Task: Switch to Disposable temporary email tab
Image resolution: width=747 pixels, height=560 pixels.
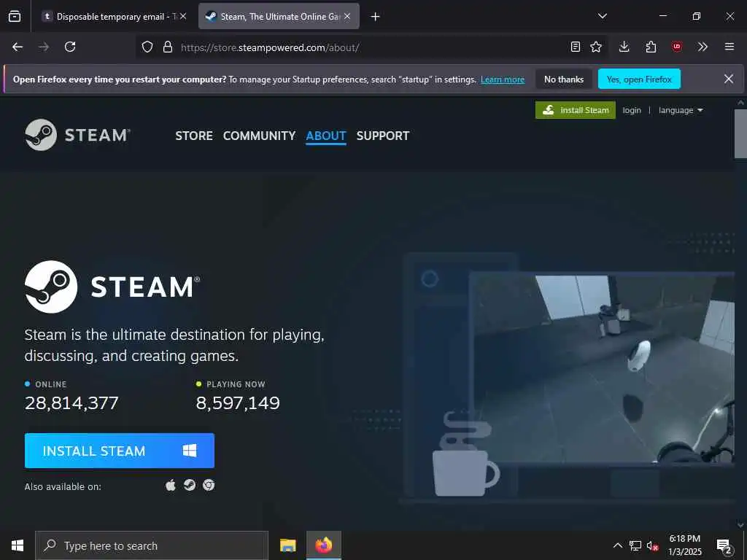Action: click(x=115, y=16)
